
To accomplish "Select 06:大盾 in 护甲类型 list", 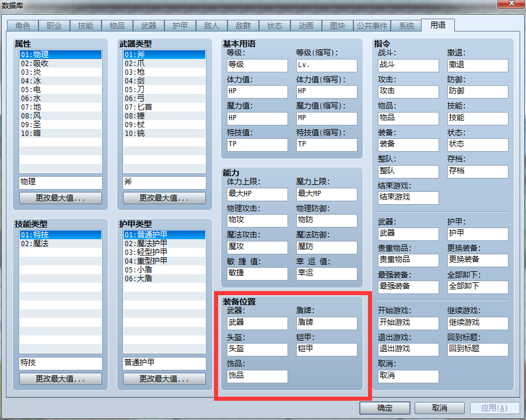I will pyautogui.click(x=164, y=278).
